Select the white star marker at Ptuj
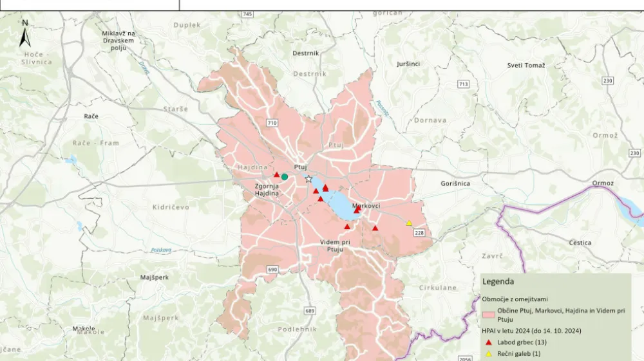 click(x=308, y=179)
